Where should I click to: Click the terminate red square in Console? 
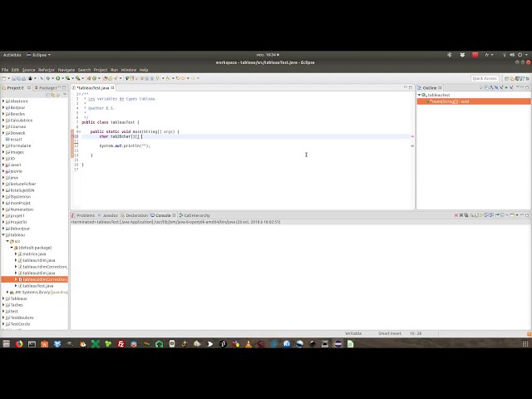(456, 215)
